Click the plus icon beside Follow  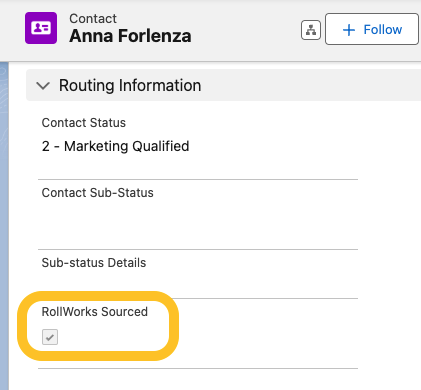point(349,30)
